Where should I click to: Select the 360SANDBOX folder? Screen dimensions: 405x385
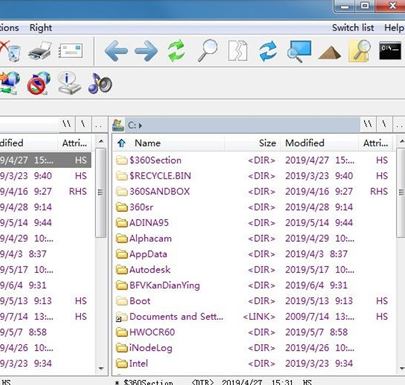[x=159, y=191]
